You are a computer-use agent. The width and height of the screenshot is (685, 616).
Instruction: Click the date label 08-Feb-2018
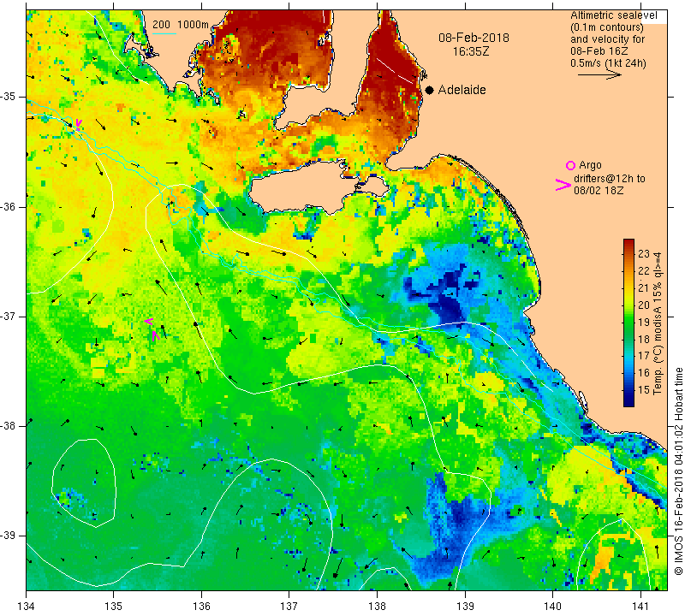point(474,38)
